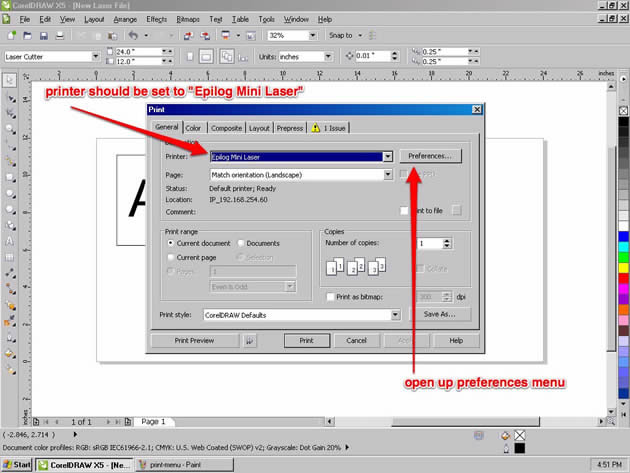Increase the number of copies stepper
This screenshot has width=630, height=473.
click(x=447, y=241)
